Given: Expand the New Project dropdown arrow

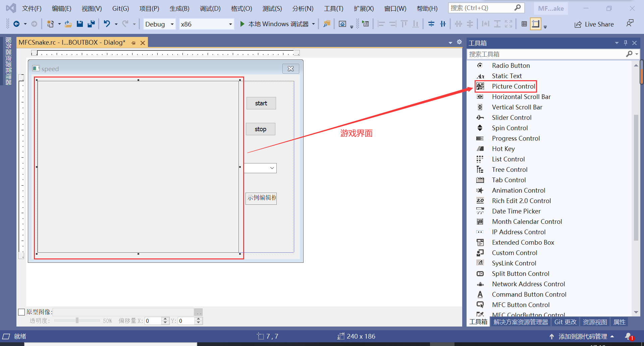Looking at the screenshot, I should click(59, 24).
